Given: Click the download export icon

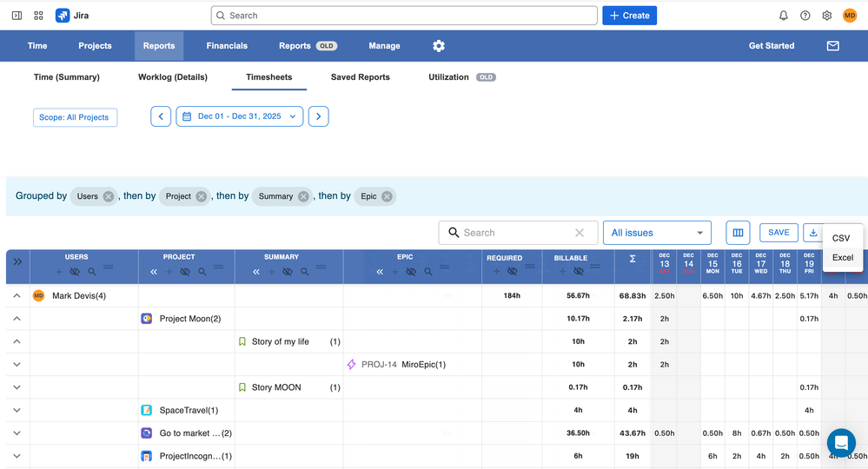Looking at the screenshot, I should coord(813,233).
